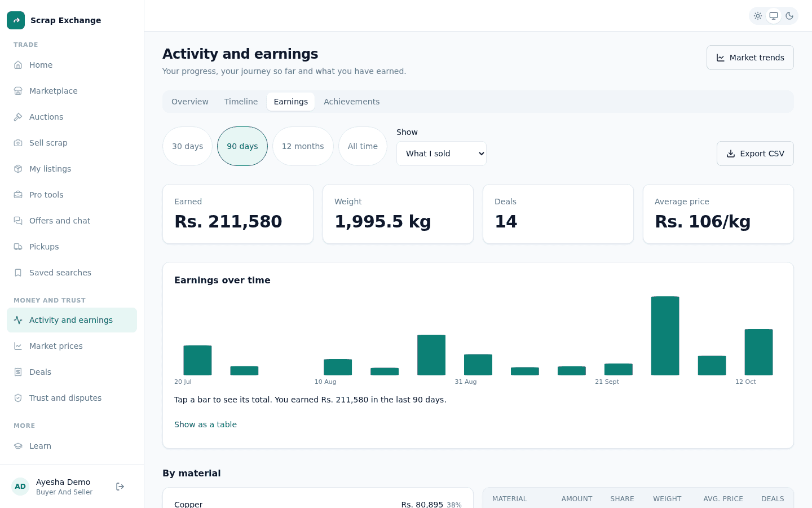Click the earnings bar above 12 Oct
The image size is (812, 508).
pyautogui.click(x=759, y=352)
